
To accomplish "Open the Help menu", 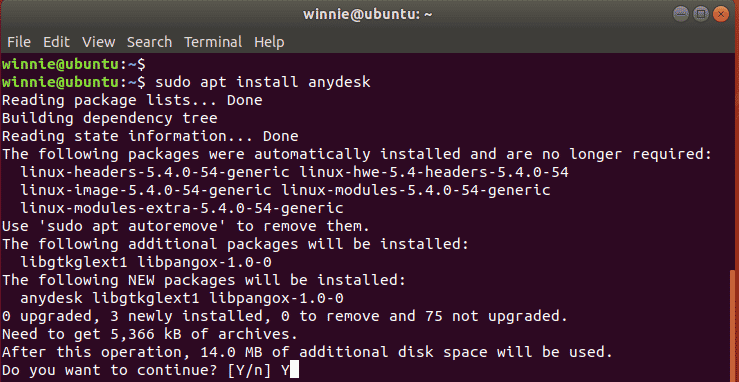I will (269, 42).
